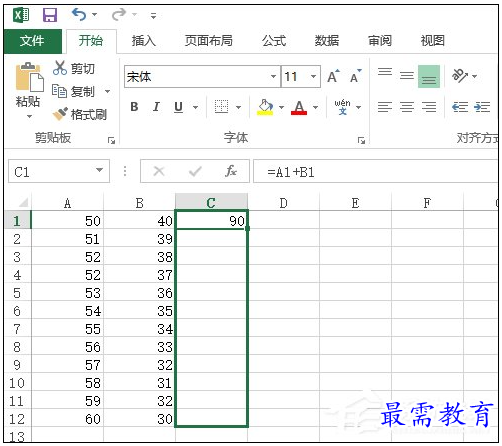Click inside the formula bar =A1+B1
This screenshot has width=502, height=446.
tap(375, 172)
